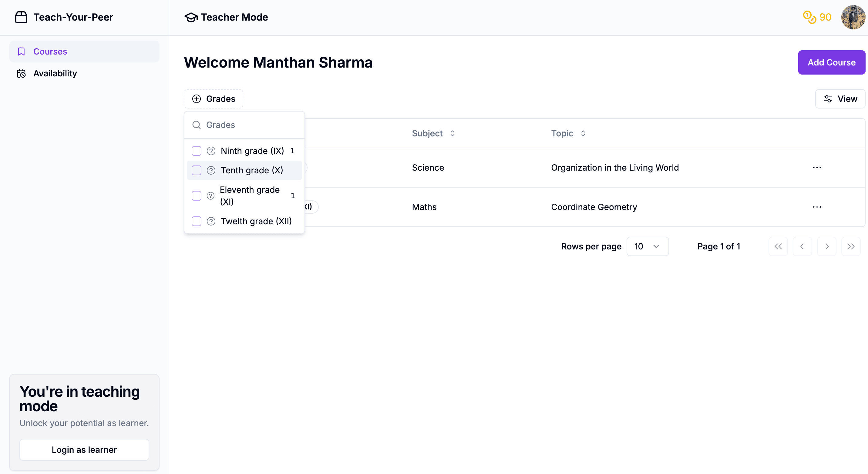Viewport: 868px width, 474px height.
Task: Go to next page arrow
Action: click(x=826, y=246)
